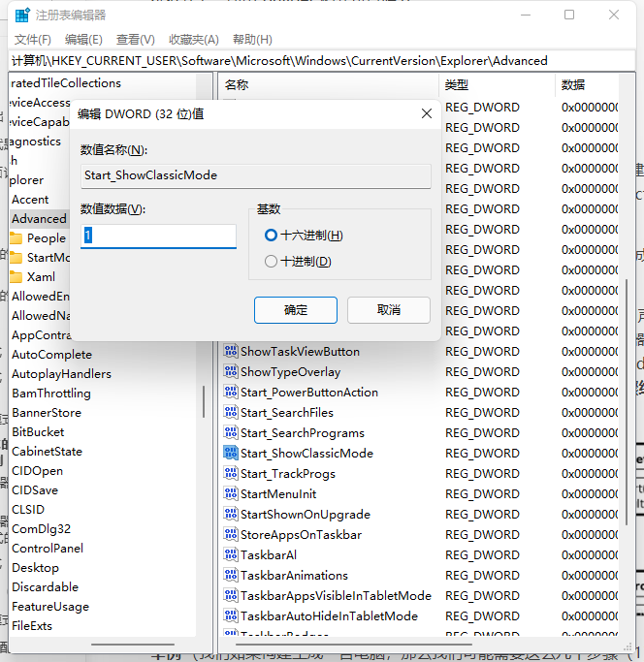Viewport: 644px width, 662px height.
Task: Click the tree pane vertical scrollbar thumb
Action: tap(204, 401)
